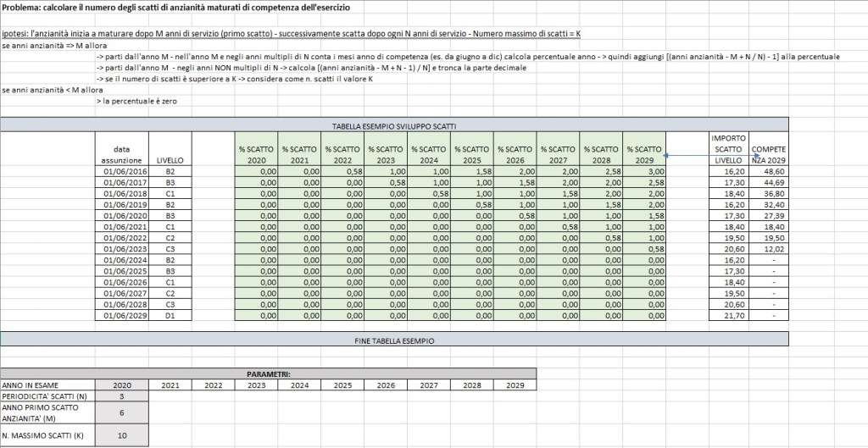Select the competenza value 12,02
This screenshot has width=868, height=448.
pyautogui.click(x=769, y=248)
